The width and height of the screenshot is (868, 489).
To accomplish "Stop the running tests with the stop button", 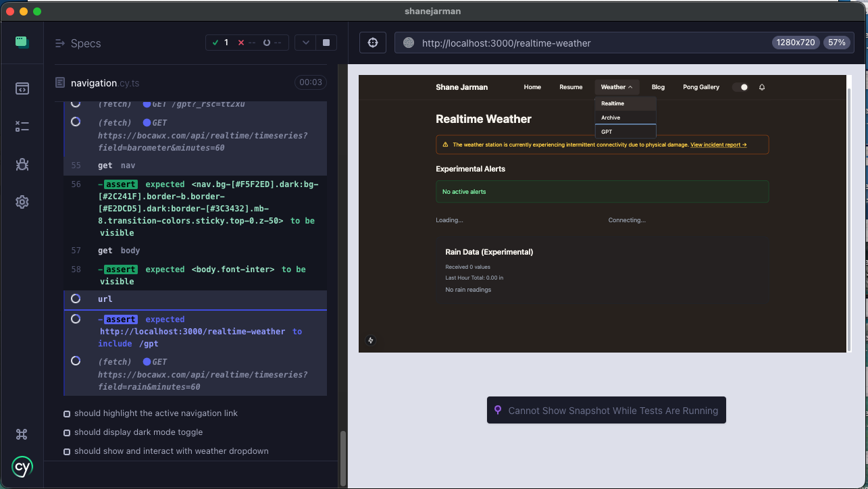I will (326, 42).
